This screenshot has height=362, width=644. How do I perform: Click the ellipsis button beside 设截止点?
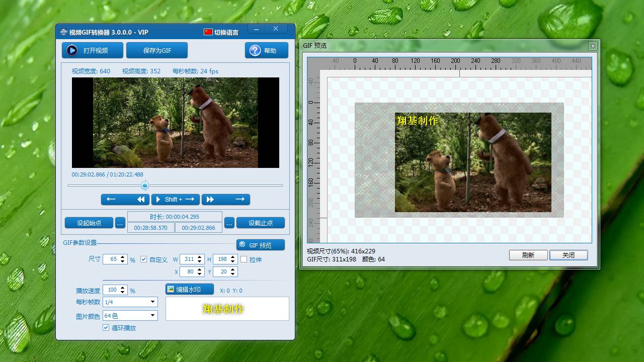coord(229,223)
